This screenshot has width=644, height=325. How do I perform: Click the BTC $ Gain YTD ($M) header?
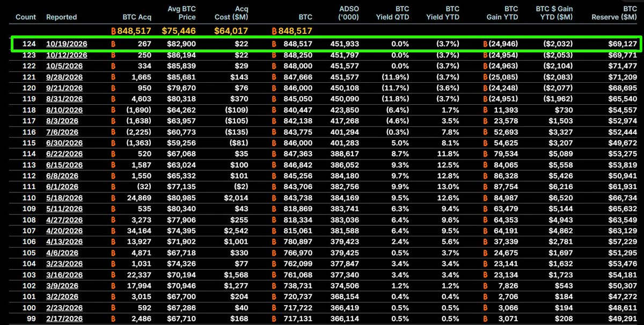(554, 13)
